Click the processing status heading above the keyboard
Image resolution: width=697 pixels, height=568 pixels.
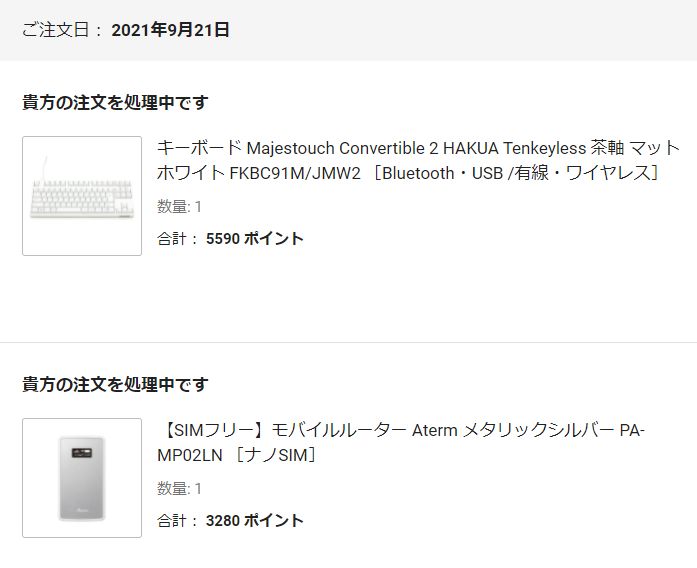[x=115, y=102]
